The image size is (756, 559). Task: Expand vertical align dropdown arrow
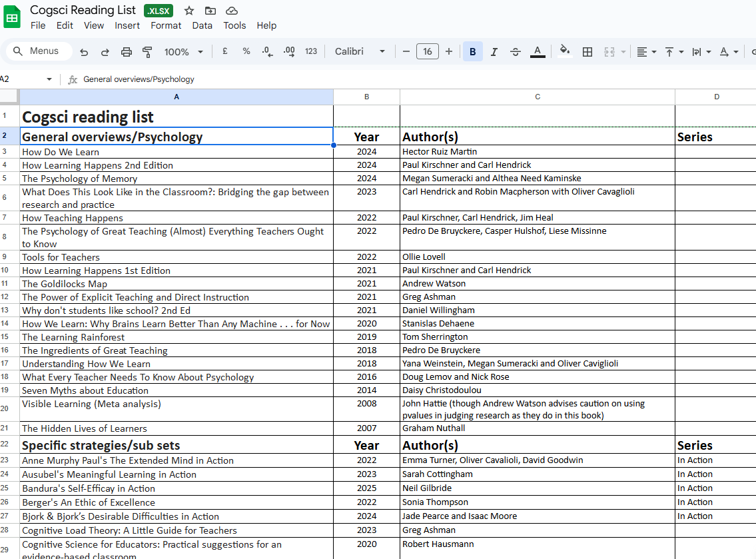click(x=681, y=51)
